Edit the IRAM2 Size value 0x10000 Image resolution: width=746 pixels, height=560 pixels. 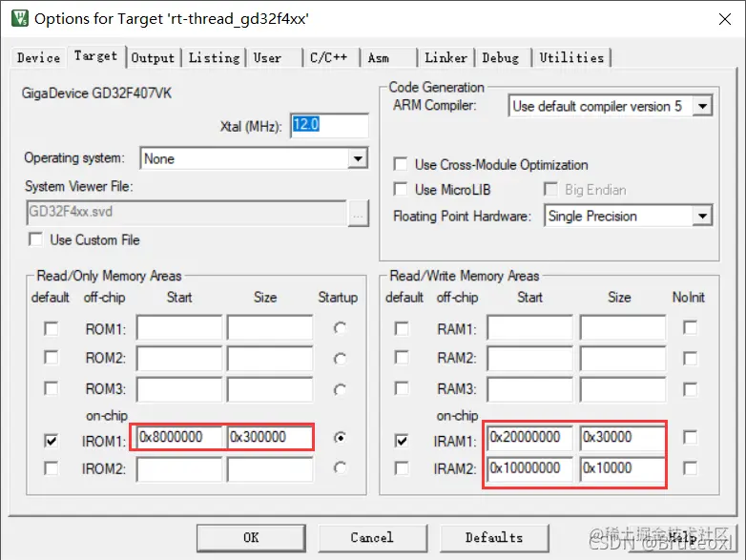point(623,469)
